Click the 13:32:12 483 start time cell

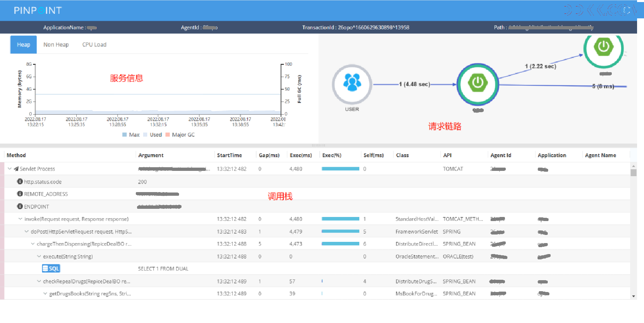[232, 232]
